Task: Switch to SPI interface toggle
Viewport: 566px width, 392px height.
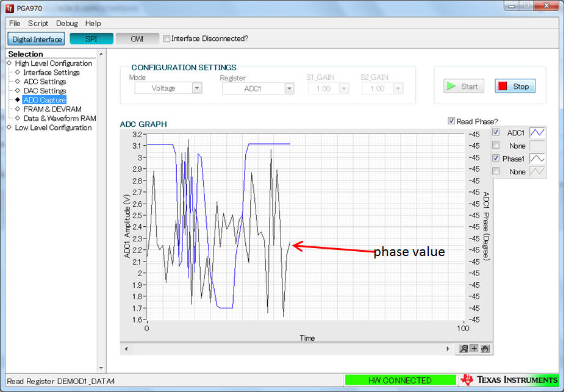Action: [x=91, y=38]
